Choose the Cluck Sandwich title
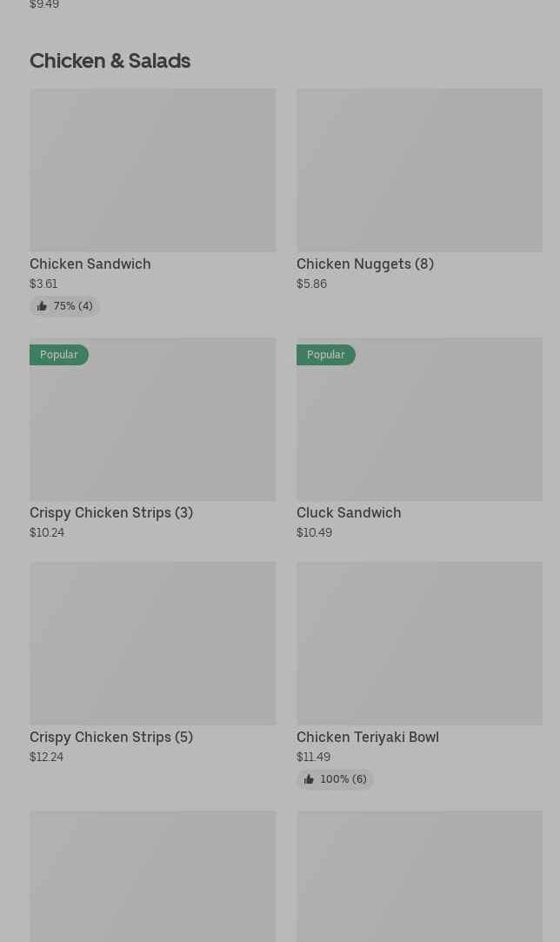 click(349, 512)
